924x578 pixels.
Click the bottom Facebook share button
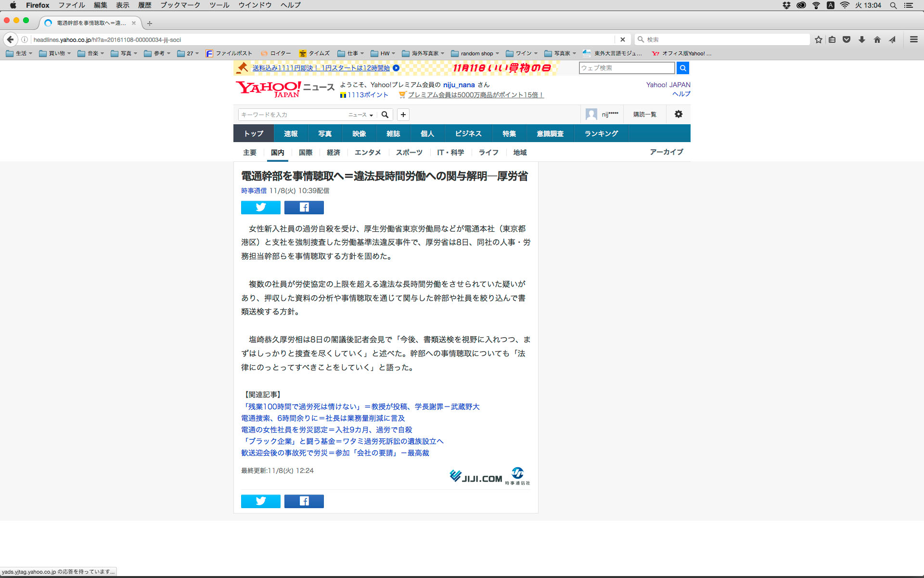click(304, 501)
